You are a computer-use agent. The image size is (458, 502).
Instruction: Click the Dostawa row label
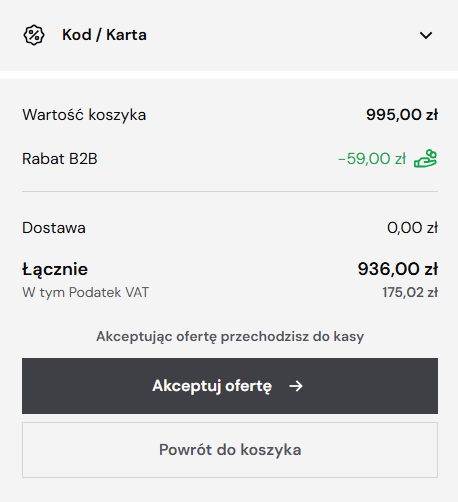[54, 228]
